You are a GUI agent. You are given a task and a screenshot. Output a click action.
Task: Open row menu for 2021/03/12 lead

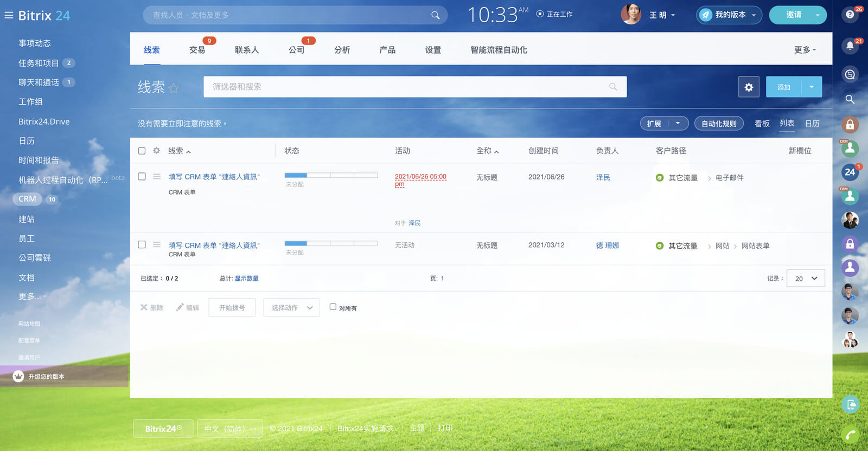(157, 244)
